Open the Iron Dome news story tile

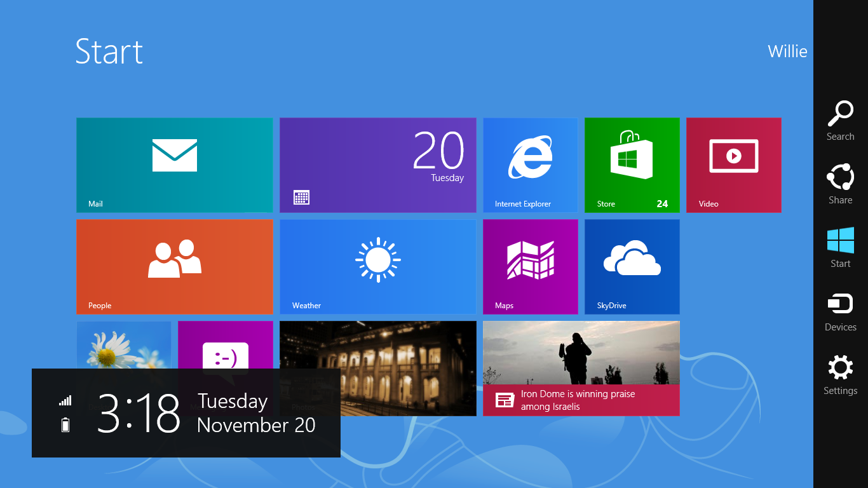(x=581, y=369)
